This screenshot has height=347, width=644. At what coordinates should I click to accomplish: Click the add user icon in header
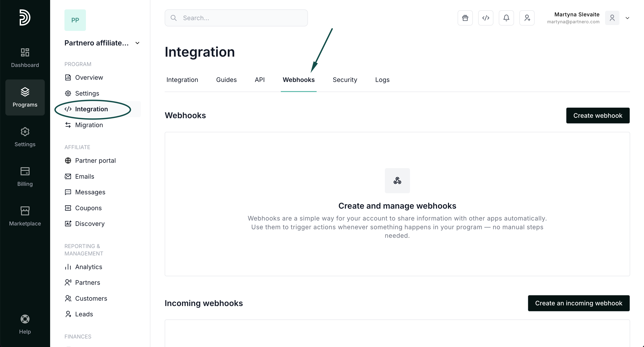click(527, 18)
